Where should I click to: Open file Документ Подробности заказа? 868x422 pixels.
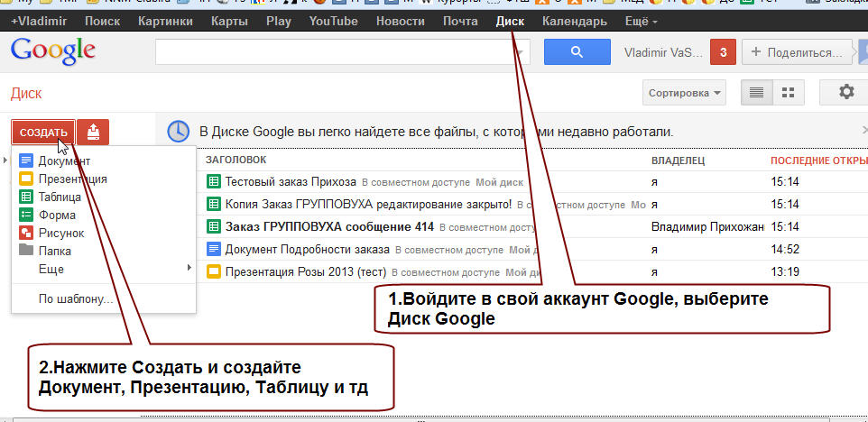(308, 250)
